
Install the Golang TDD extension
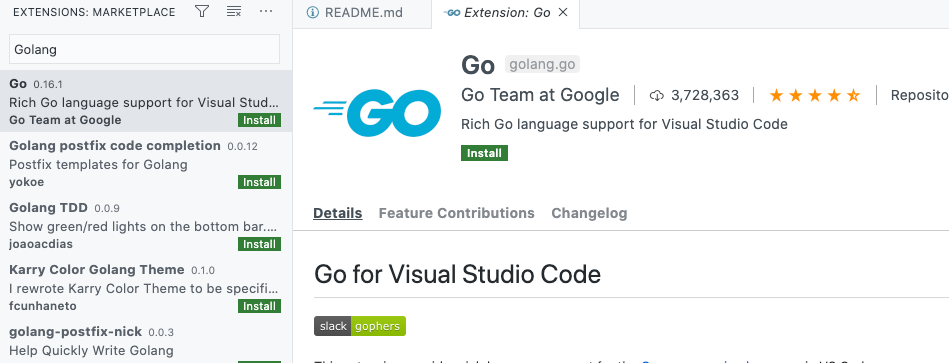point(260,244)
